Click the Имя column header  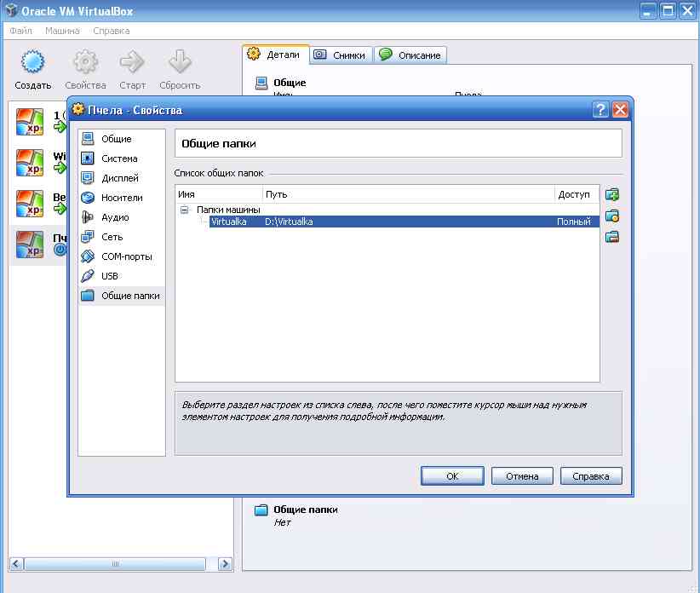pos(219,194)
